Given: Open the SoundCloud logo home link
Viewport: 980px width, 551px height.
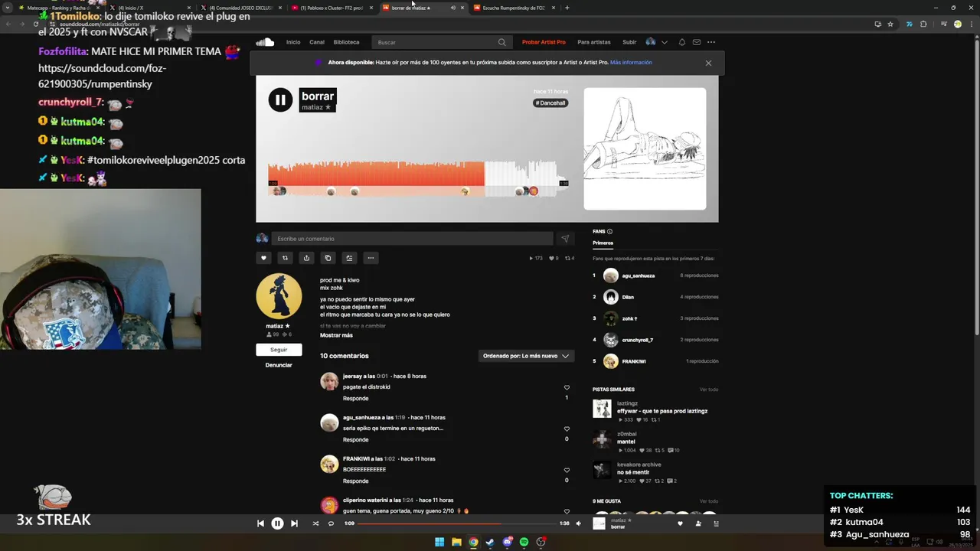Looking at the screenshot, I should click(265, 42).
